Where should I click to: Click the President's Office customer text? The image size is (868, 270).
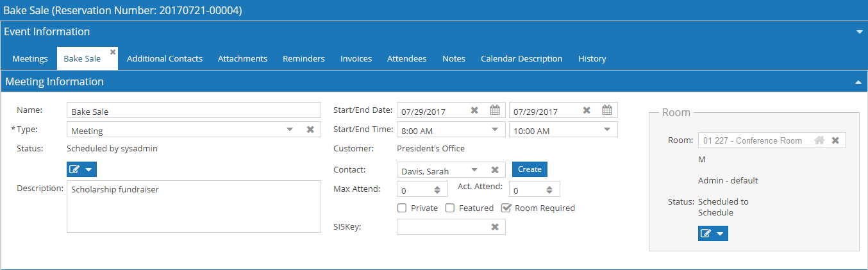pyautogui.click(x=431, y=148)
